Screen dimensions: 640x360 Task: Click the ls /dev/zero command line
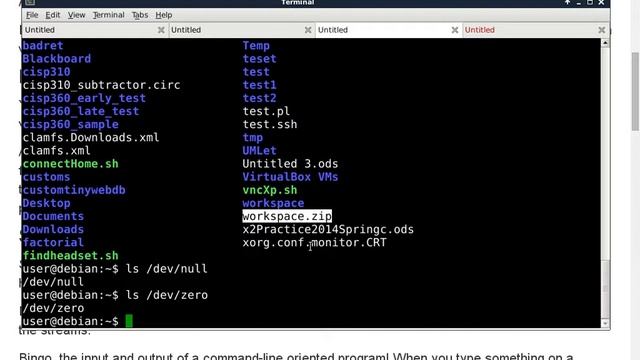pos(115,295)
